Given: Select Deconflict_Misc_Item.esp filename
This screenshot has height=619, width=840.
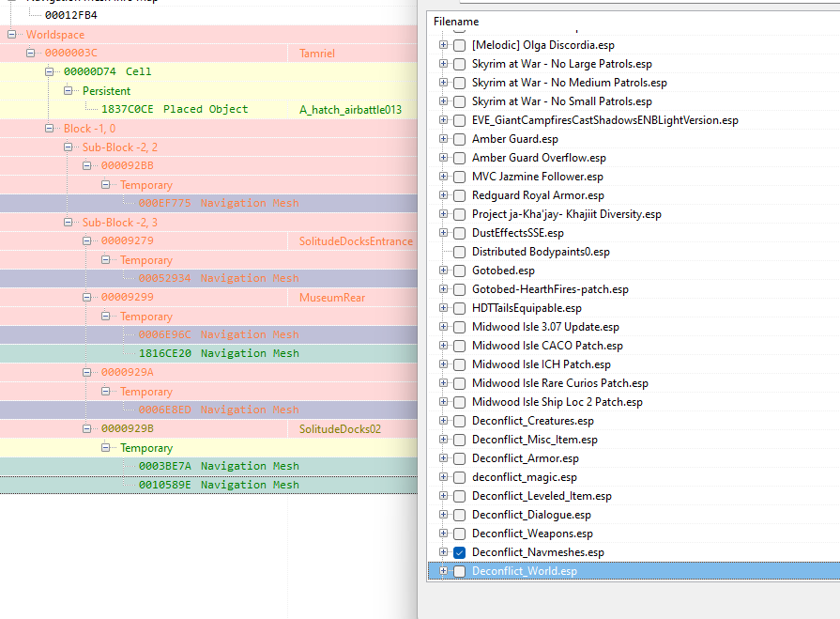Looking at the screenshot, I should coord(535,440).
